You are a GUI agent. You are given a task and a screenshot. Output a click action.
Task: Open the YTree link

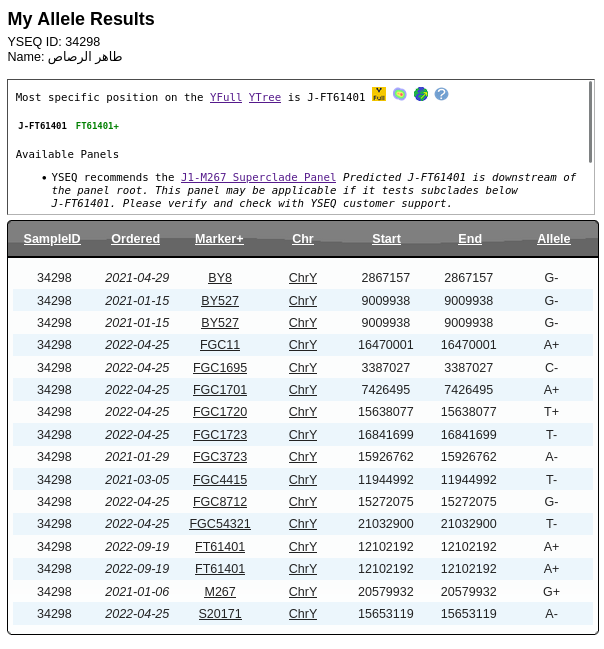265,97
